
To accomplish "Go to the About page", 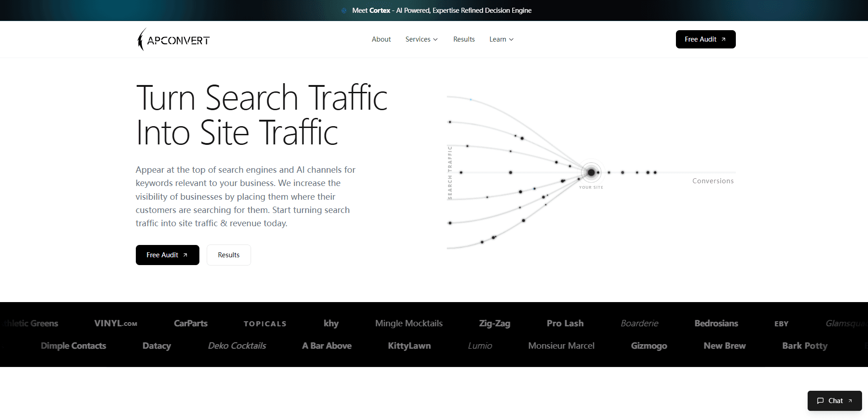I will point(381,39).
